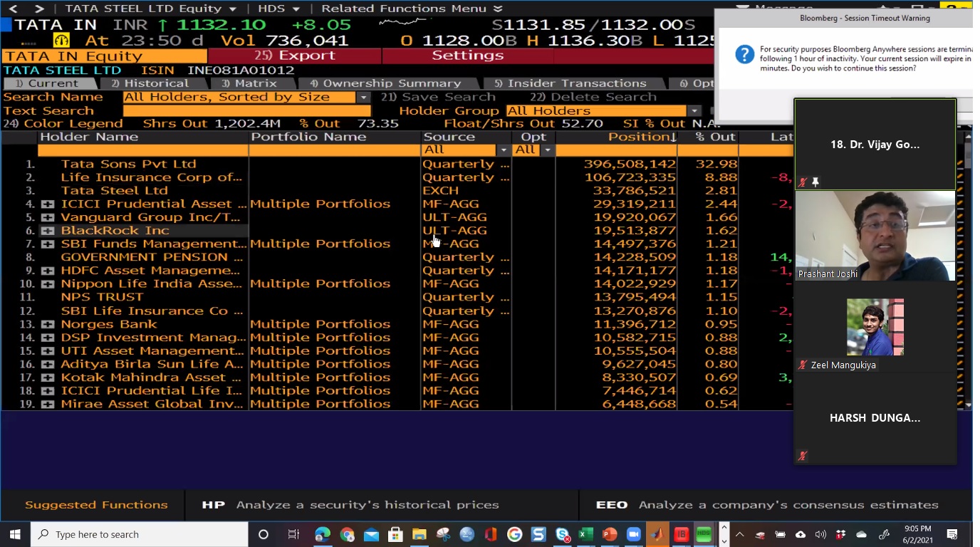Open Microsoft Store from the taskbar
Image resolution: width=980 pixels, height=547 pixels.
[x=395, y=534]
